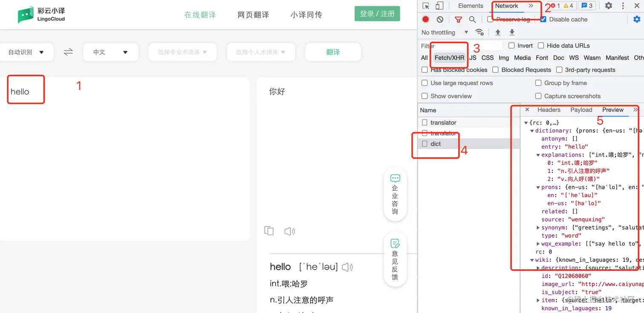Collapse the prons object node
644x313 pixels.
click(538, 188)
